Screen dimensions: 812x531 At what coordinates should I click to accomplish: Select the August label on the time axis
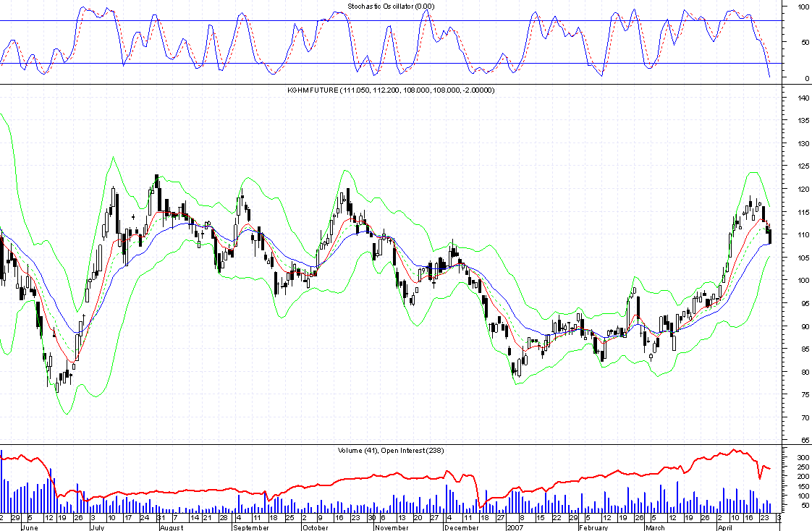tap(172, 527)
